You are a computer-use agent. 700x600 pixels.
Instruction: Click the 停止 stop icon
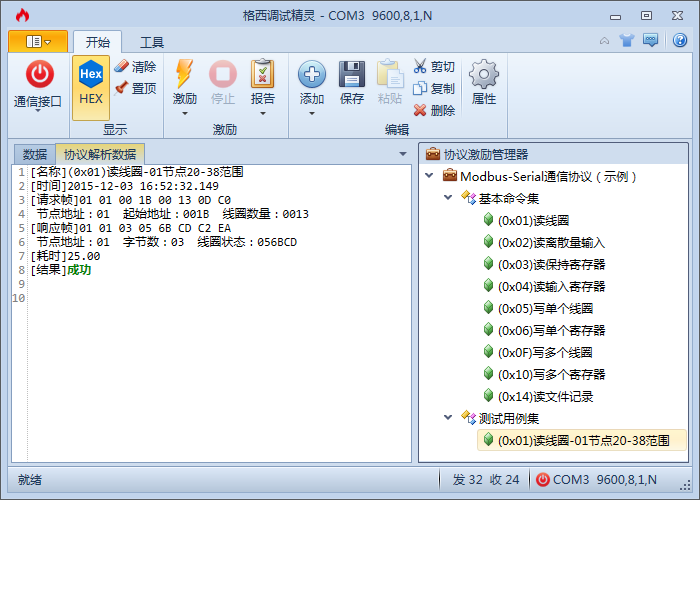tap(223, 74)
